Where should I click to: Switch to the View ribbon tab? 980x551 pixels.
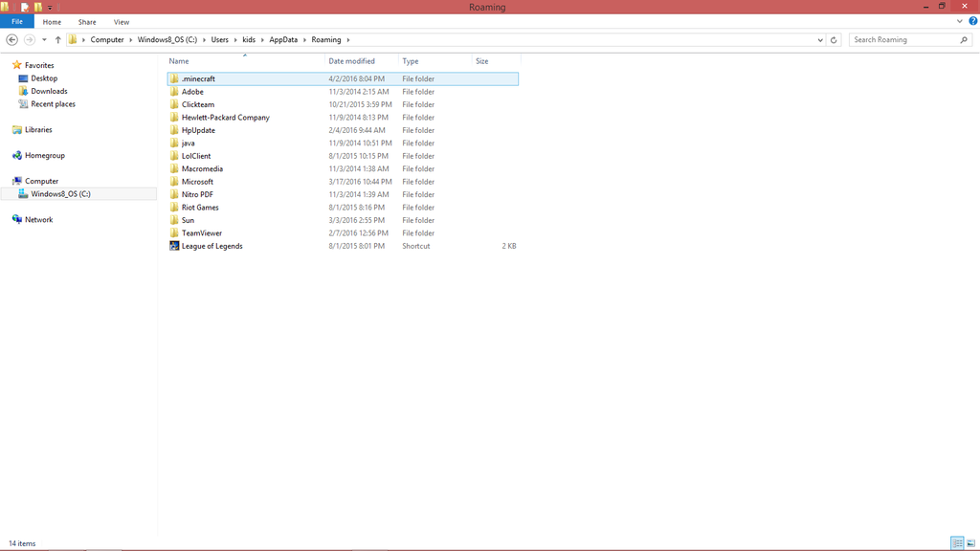(122, 21)
